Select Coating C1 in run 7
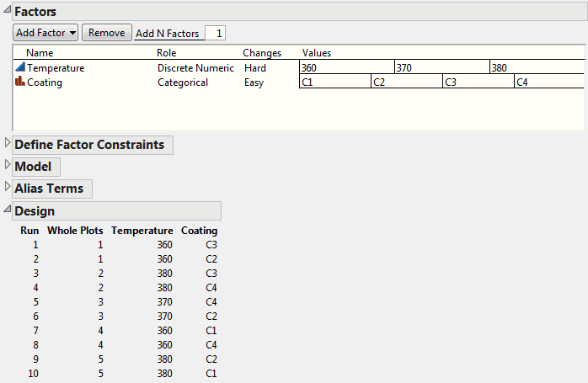Viewport: 588px width, 383px height. click(211, 331)
